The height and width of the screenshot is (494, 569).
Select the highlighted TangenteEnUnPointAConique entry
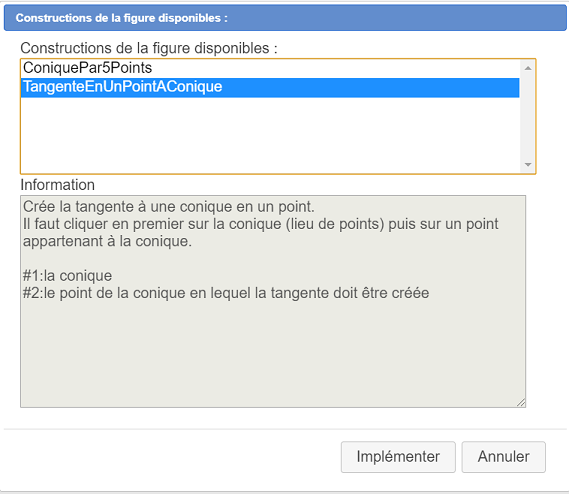click(270, 87)
